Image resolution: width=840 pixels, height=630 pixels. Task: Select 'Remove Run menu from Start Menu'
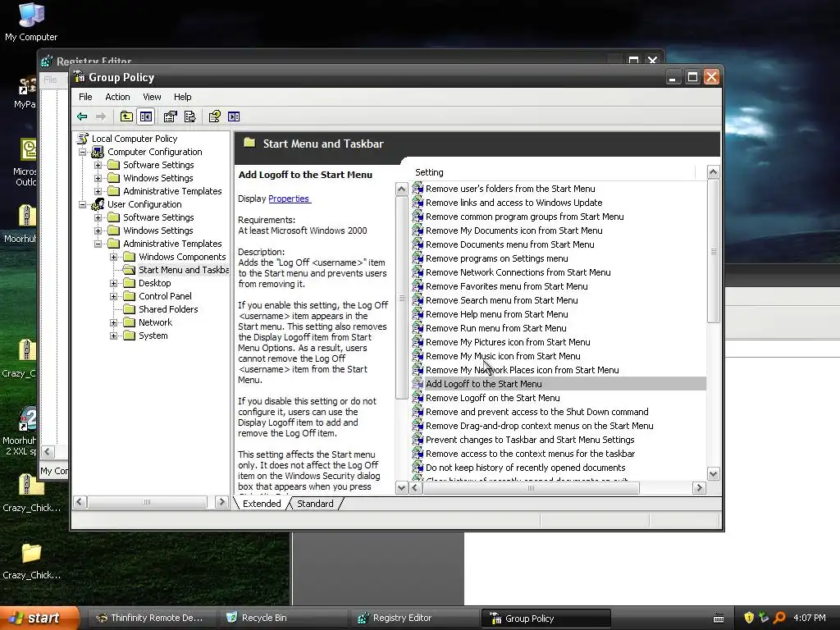496,328
